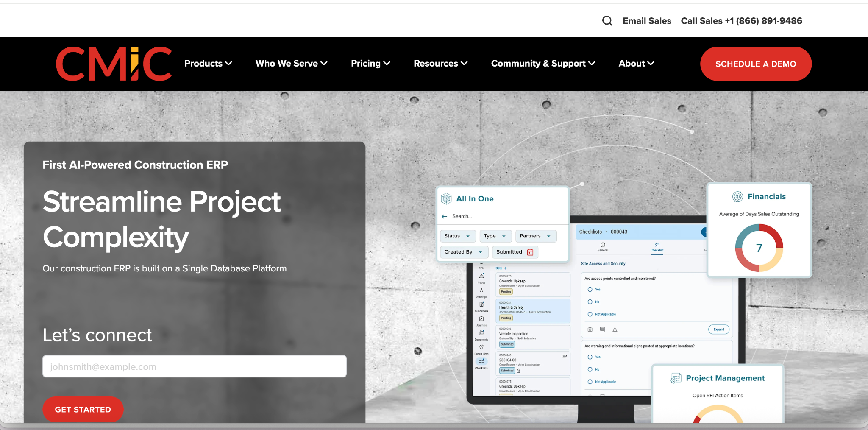This screenshot has width=868, height=430.
Task: Click the Call Sales phone number link
Action: 742,21
